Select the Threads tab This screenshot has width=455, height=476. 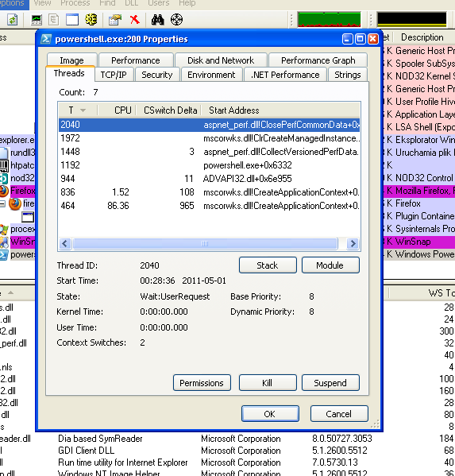[69, 73]
